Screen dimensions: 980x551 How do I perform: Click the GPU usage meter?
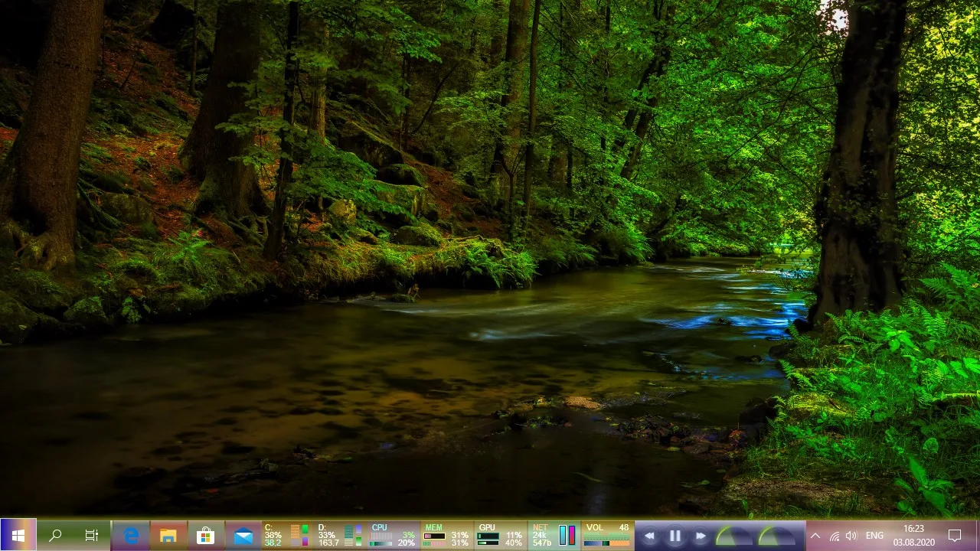click(x=501, y=535)
